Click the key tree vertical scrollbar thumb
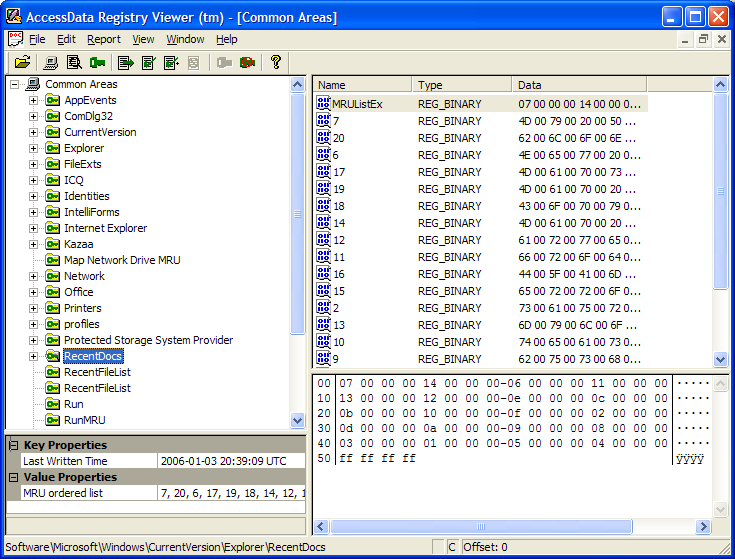This screenshot has width=735, height=559. coord(298,214)
